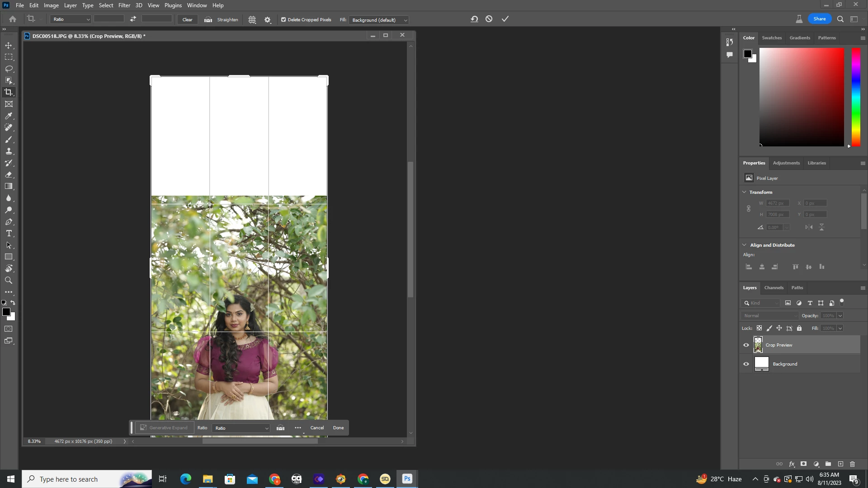Hide the Crop Preview layer

pos(746,345)
